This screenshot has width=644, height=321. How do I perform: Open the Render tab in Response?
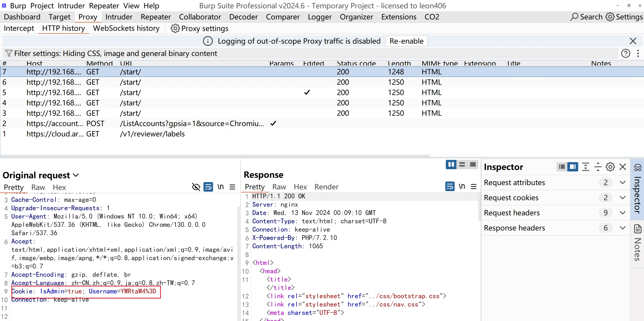click(x=326, y=187)
